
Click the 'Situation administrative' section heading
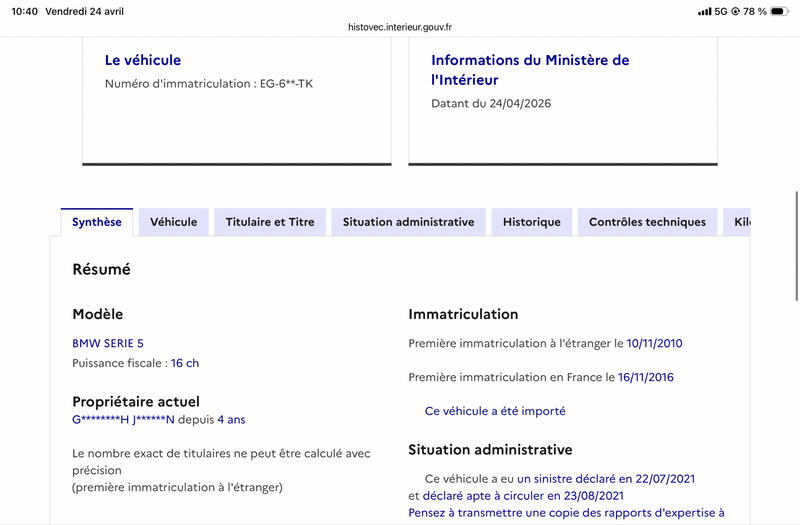tap(490, 449)
